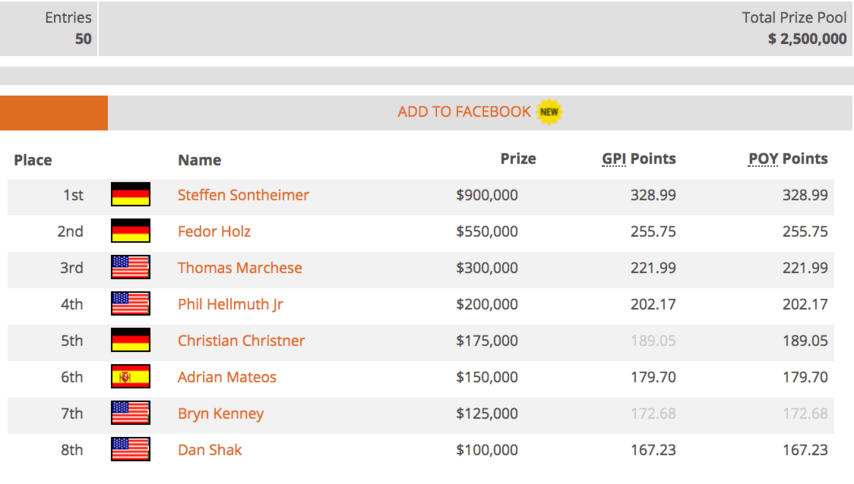Click the US flag beside Dan Shak

coord(130,450)
